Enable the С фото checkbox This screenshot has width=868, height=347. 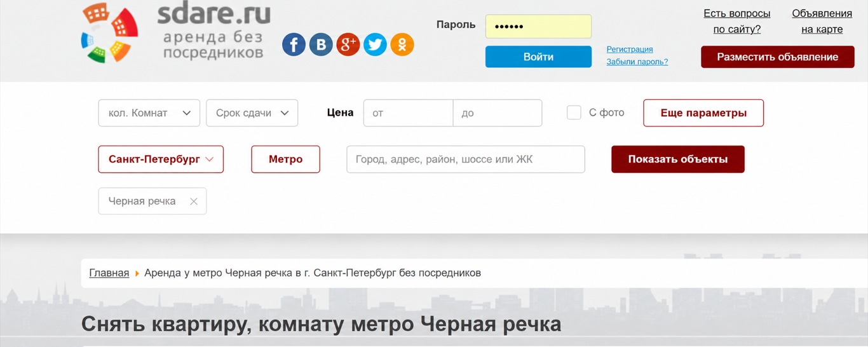click(x=574, y=112)
